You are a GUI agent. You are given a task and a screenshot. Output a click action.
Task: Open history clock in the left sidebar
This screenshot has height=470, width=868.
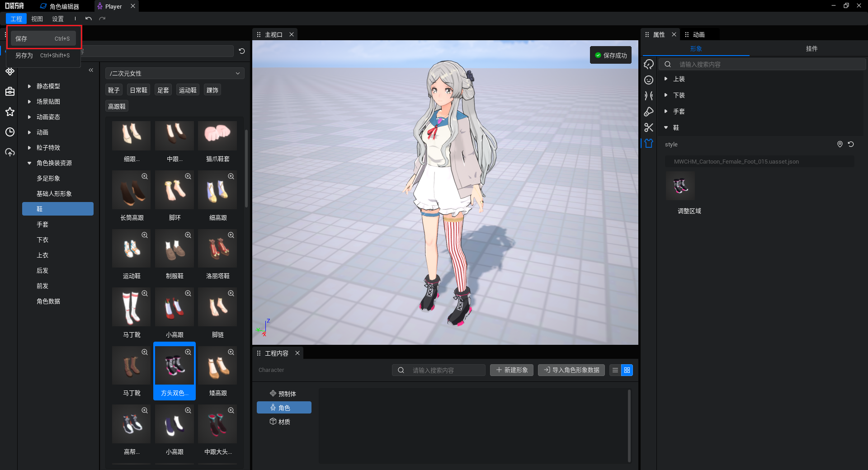click(x=10, y=132)
